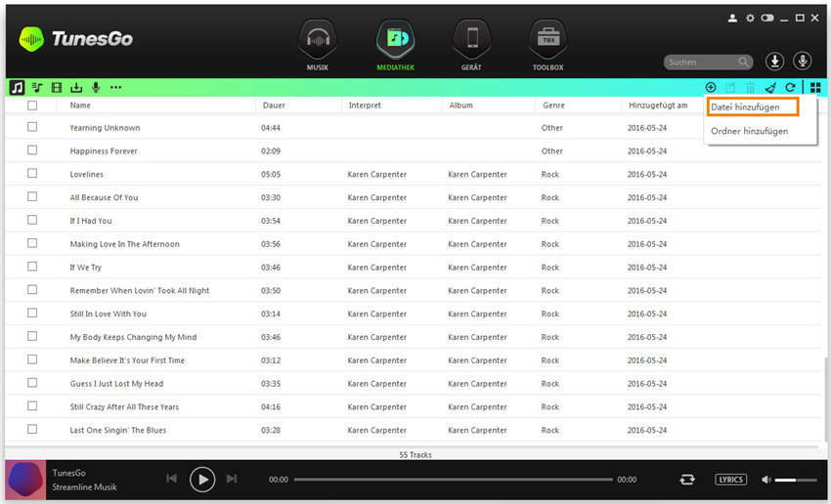Screen dimensions: 831x504
Task: Select Guess I Just Lost My Head
Action: point(116,384)
